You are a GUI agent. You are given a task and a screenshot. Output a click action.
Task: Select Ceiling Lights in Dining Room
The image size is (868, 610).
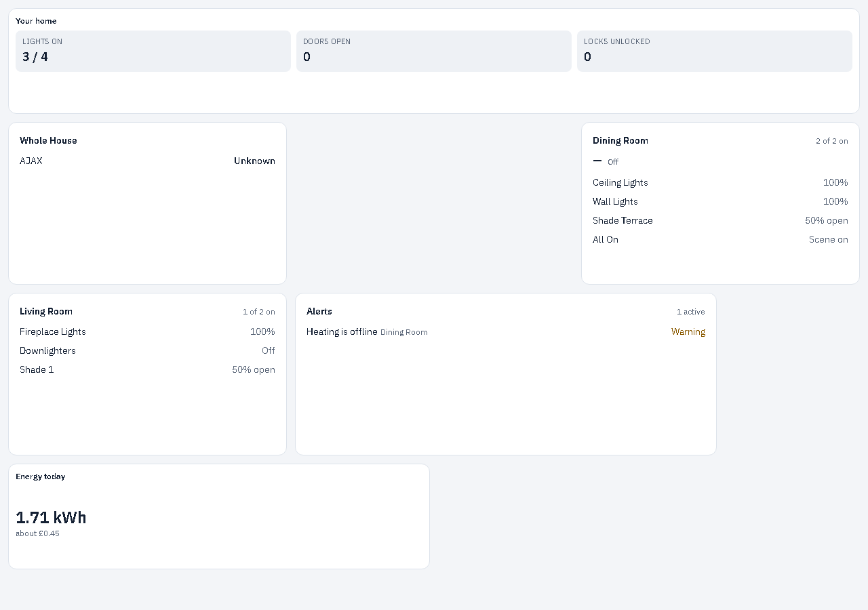pyautogui.click(x=620, y=182)
